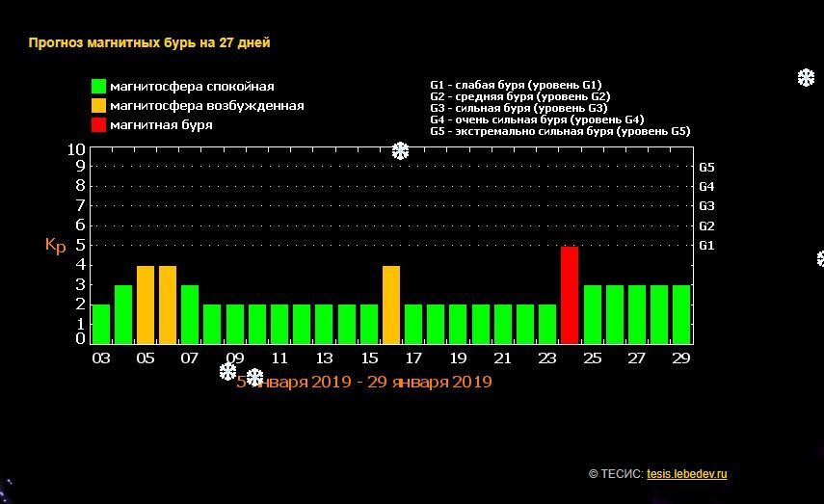Select the green bar above the 11 label

click(279, 325)
